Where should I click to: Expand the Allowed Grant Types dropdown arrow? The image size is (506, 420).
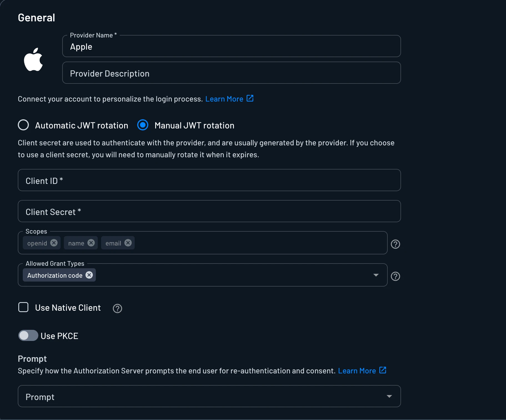376,275
